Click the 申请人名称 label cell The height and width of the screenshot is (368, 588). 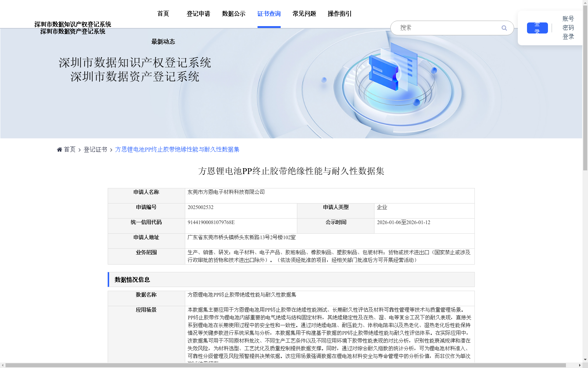[146, 196]
